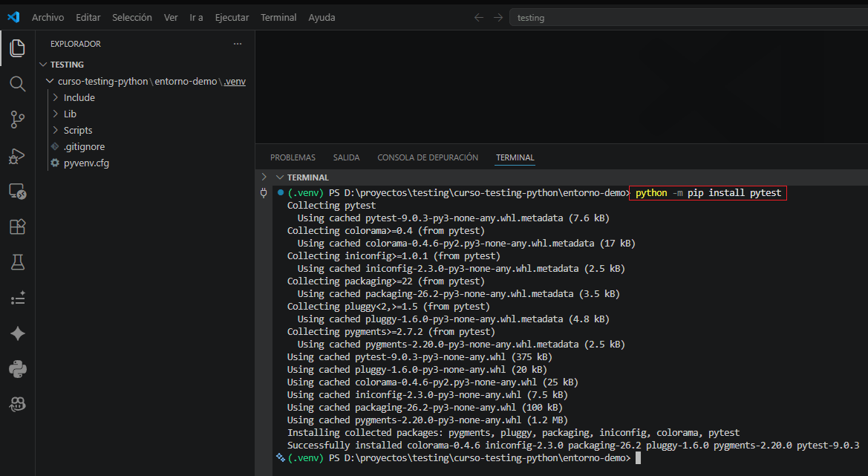Click the 'Collecting iniconfig>=1.0.1' line
The height and width of the screenshot is (476, 868).
[394, 255]
